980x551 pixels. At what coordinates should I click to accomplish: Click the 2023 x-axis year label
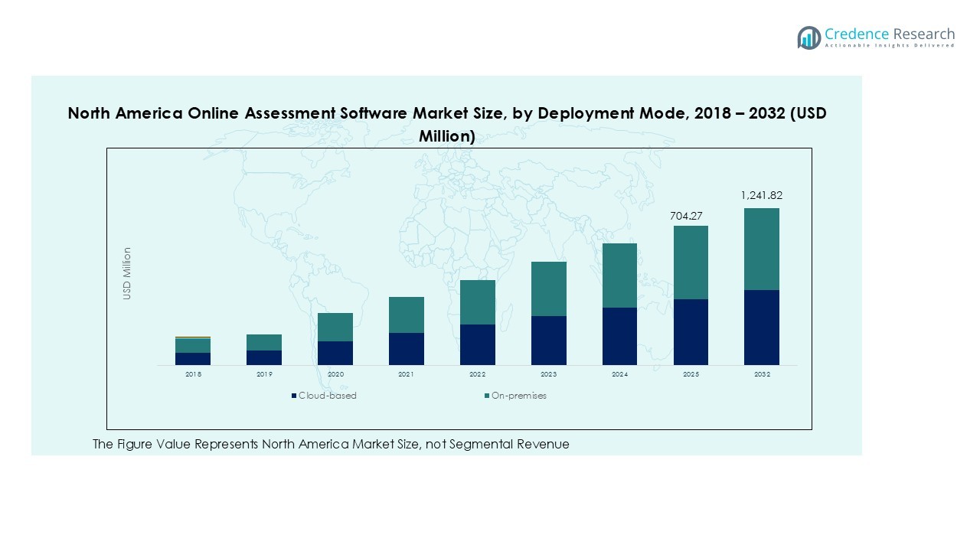(x=548, y=374)
